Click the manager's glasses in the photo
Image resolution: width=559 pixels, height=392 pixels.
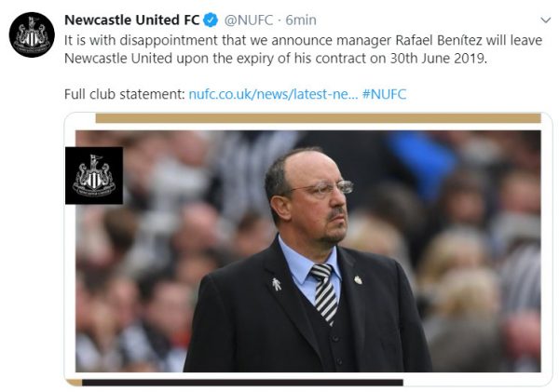(x=322, y=188)
